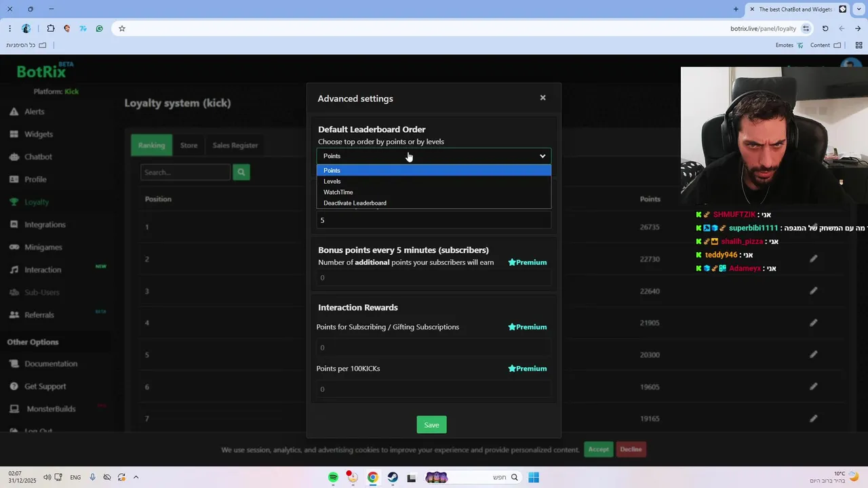Save the advanced settings
Viewport: 868px width, 488px height.
[x=431, y=425]
